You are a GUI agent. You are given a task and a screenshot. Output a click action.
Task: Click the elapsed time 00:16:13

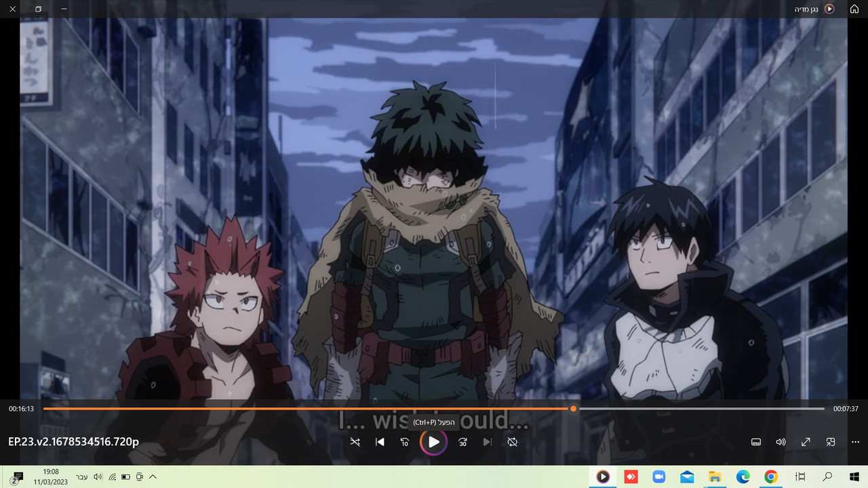(x=21, y=409)
